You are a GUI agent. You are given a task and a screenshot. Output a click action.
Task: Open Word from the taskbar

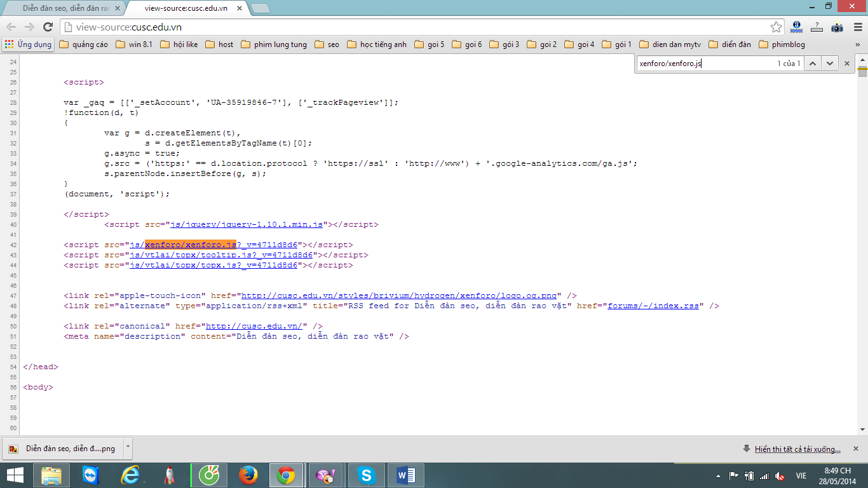405,475
